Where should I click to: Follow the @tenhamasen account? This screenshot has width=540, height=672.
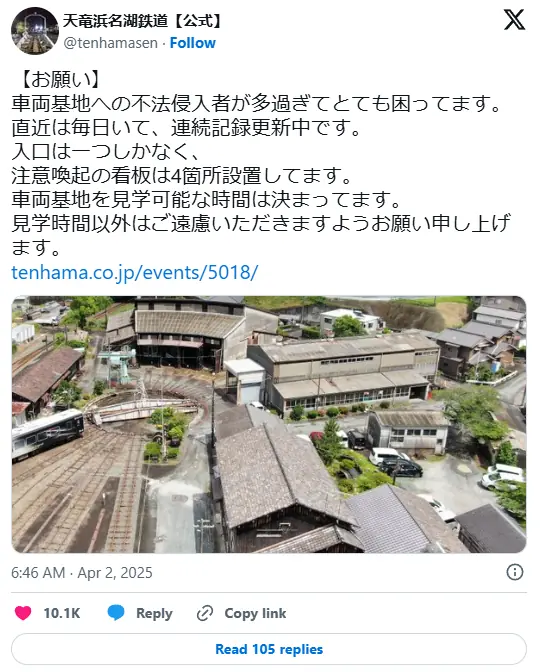point(192,43)
